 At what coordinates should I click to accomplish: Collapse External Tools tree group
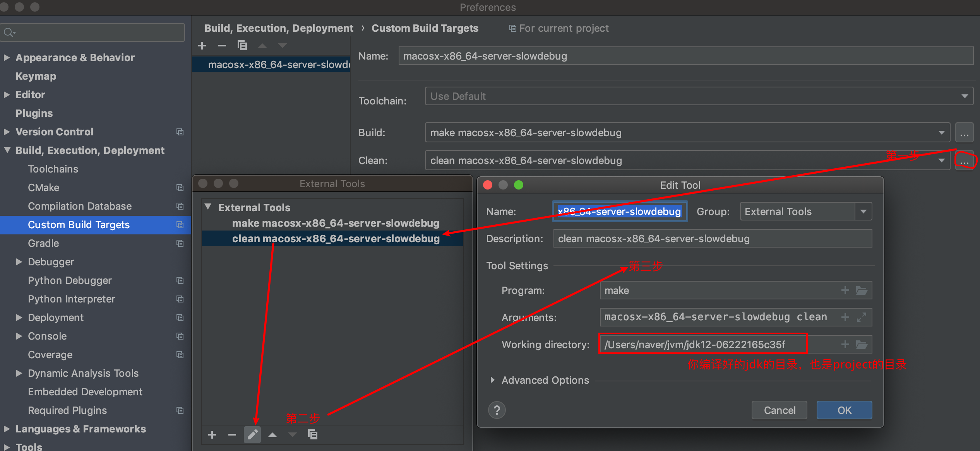pos(208,207)
